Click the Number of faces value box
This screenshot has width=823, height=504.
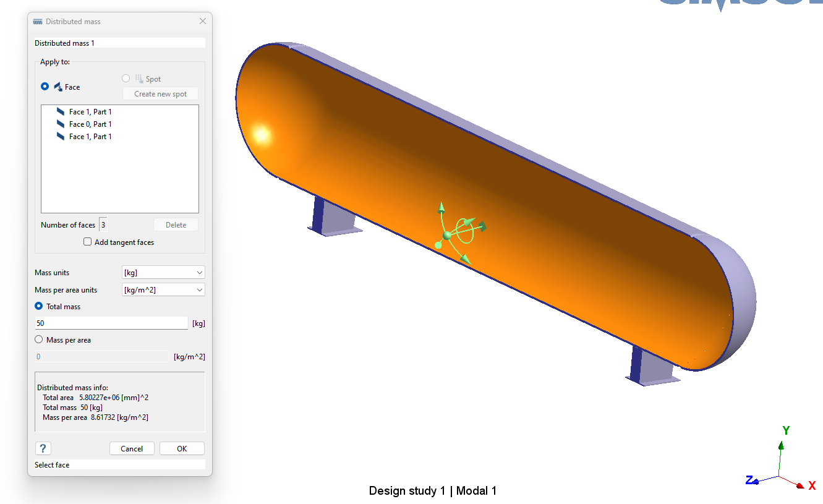pos(103,225)
